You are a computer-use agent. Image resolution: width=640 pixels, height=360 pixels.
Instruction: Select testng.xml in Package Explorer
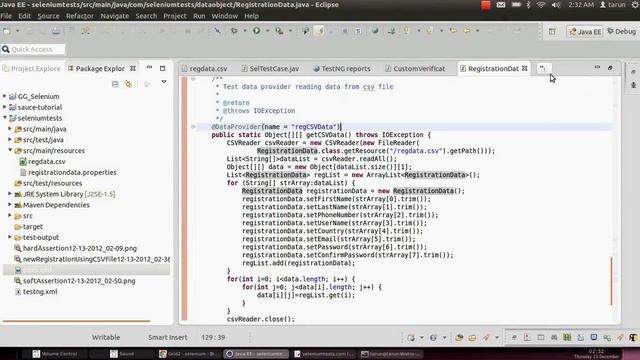pyautogui.click(x=36, y=291)
